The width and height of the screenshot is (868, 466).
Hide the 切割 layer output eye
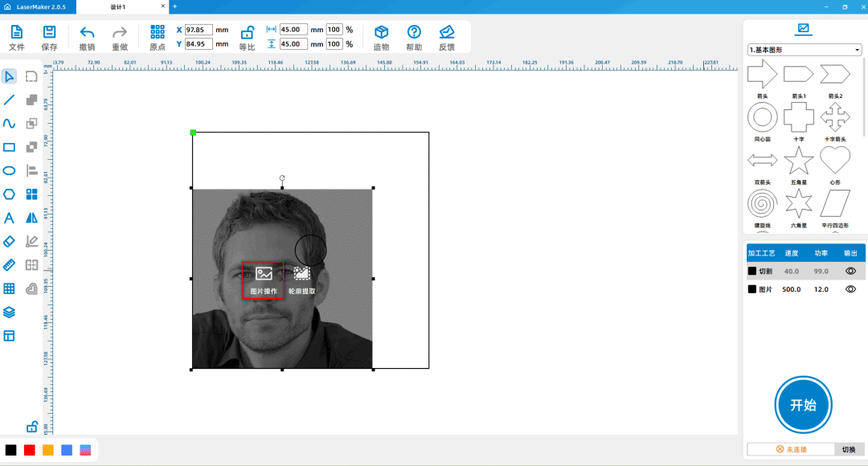click(x=850, y=272)
